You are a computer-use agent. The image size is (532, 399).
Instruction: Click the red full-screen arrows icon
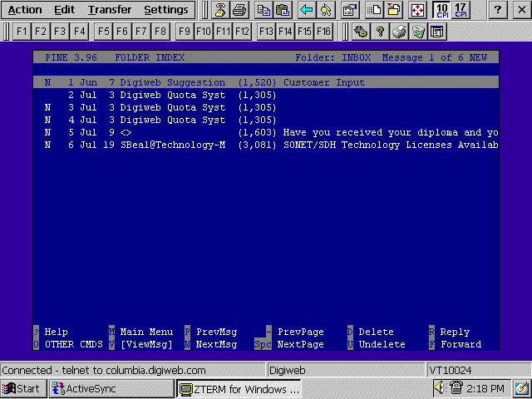click(x=417, y=10)
